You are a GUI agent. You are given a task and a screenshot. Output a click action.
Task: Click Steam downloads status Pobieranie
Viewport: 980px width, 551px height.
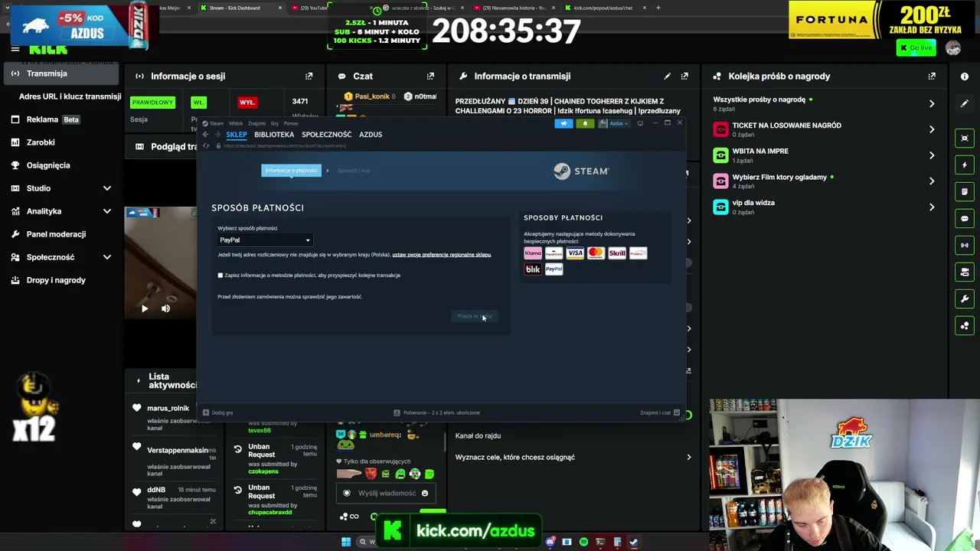(x=436, y=412)
